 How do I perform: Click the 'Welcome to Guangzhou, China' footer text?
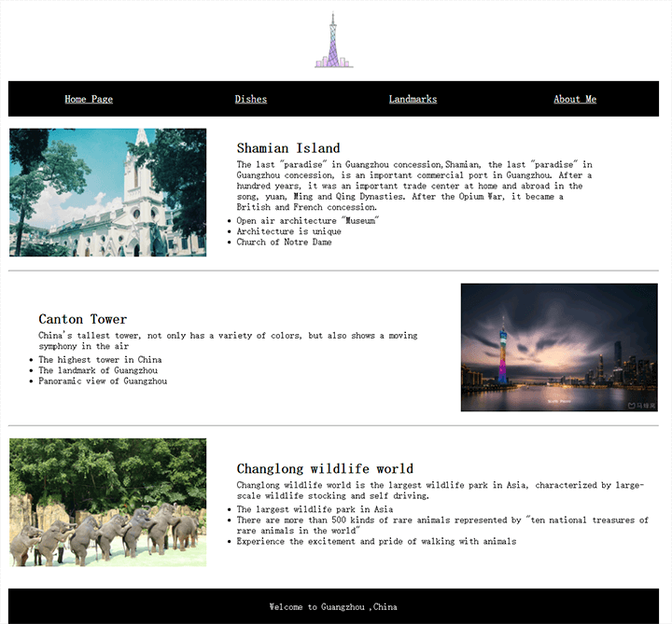coord(333,606)
